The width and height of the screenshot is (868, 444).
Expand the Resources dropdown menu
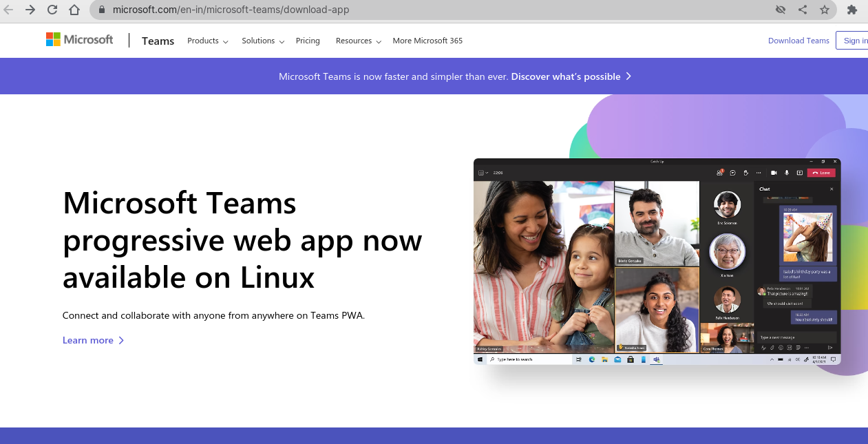coord(359,41)
